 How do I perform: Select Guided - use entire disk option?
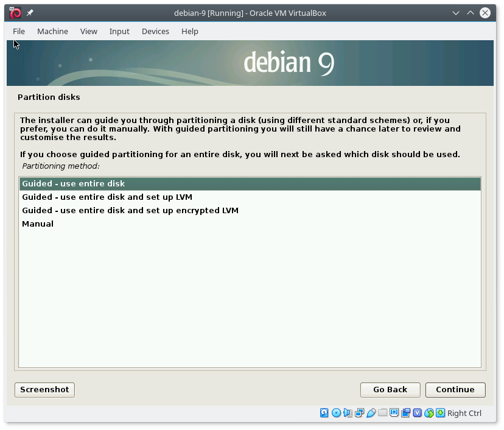pyautogui.click(x=74, y=183)
